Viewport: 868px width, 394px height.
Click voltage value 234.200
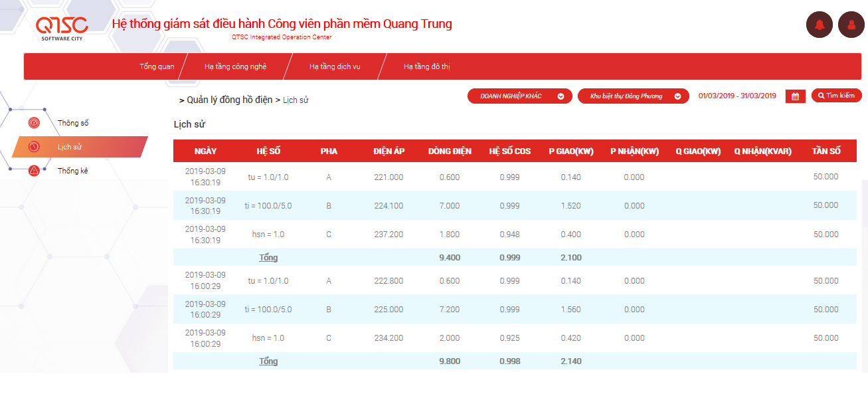tap(389, 338)
